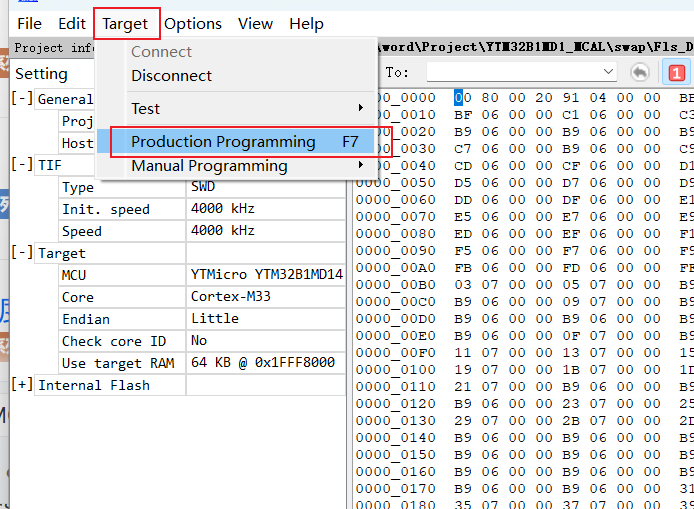Click the YTMicro YTM32B1MD14 value
This screenshot has height=509, width=694.
(x=266, y=274)
